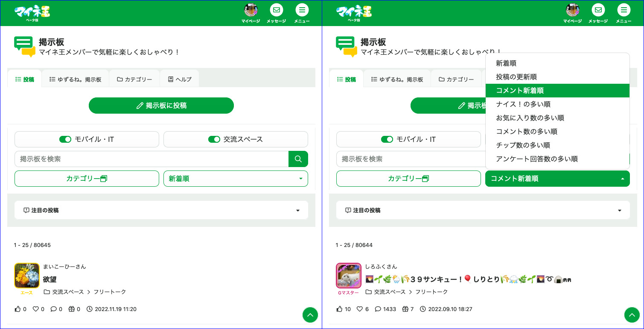
Task: Select コメント数の多い順 from sort menu
Action: pos(557,132)
